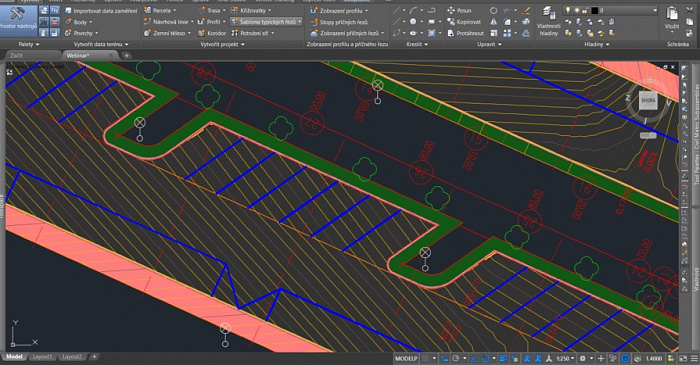The image size is (700, 365).
Task: Click the Toolspace side bar
Action: [2, 206]
